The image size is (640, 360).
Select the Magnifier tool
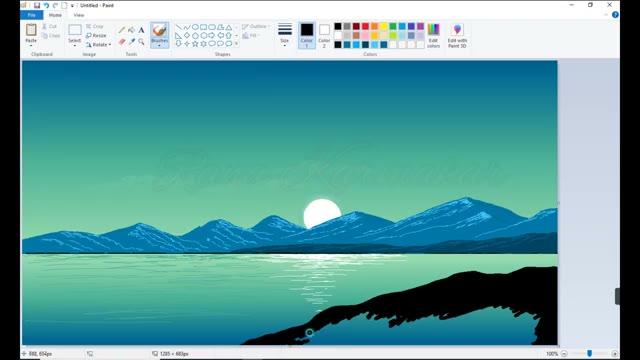click(141, 41)
